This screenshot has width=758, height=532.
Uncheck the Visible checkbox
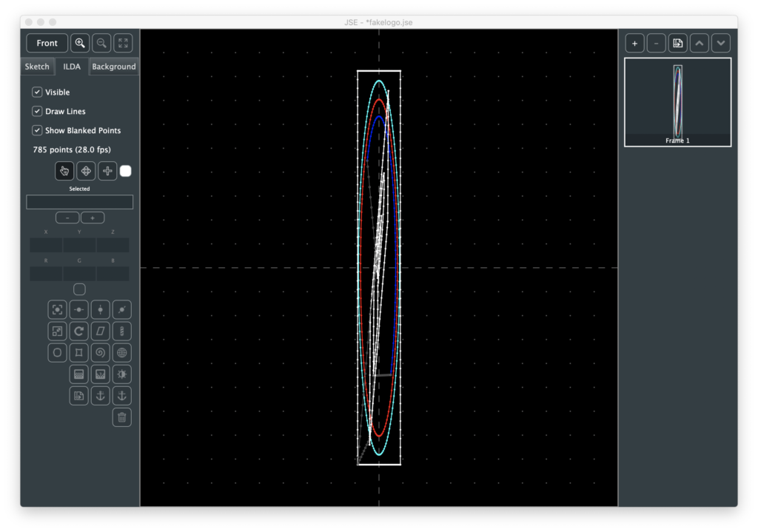pyautogui.click(x=37, y=92)
